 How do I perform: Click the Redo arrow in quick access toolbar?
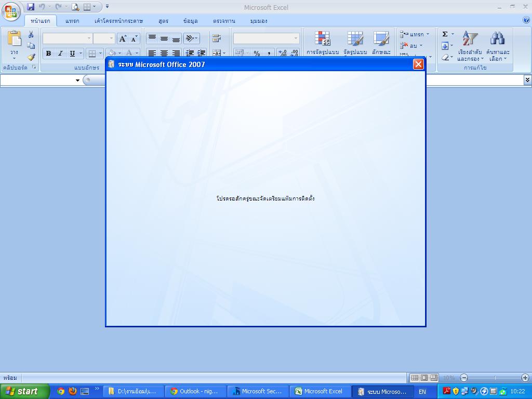[x=58, y=6]
